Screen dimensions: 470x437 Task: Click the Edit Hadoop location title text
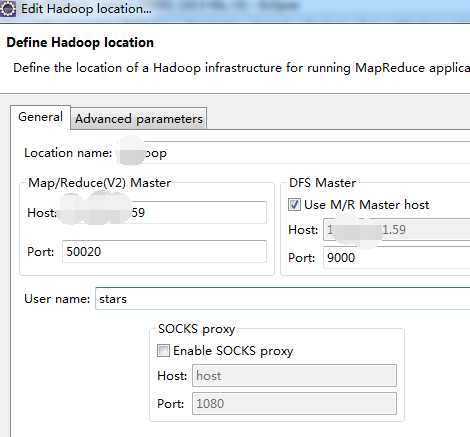tap(86, 9)
